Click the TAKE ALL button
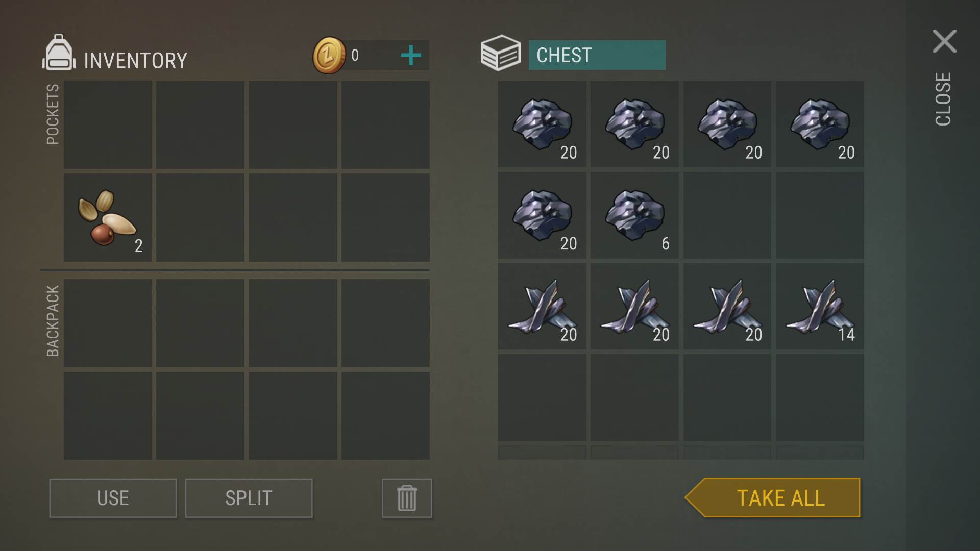This screenshot has height=551, width=980. click(773, 497)
